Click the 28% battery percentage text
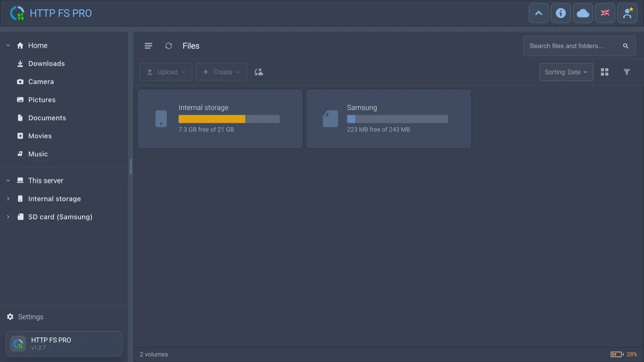Viewport: 644px width, 362px height. click(x=632, y=355)
